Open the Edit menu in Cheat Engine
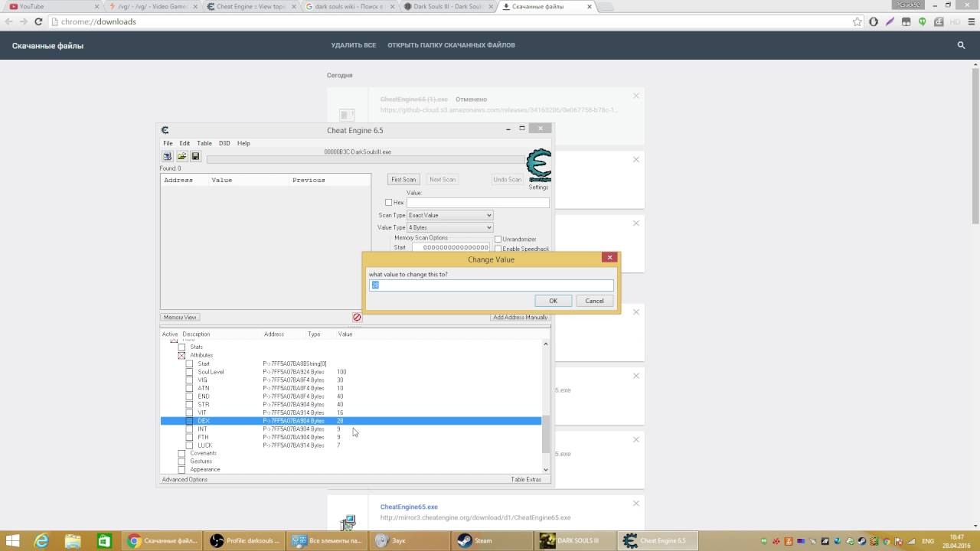The height and width of the screenshot is (551, 980). coord(185,143)
